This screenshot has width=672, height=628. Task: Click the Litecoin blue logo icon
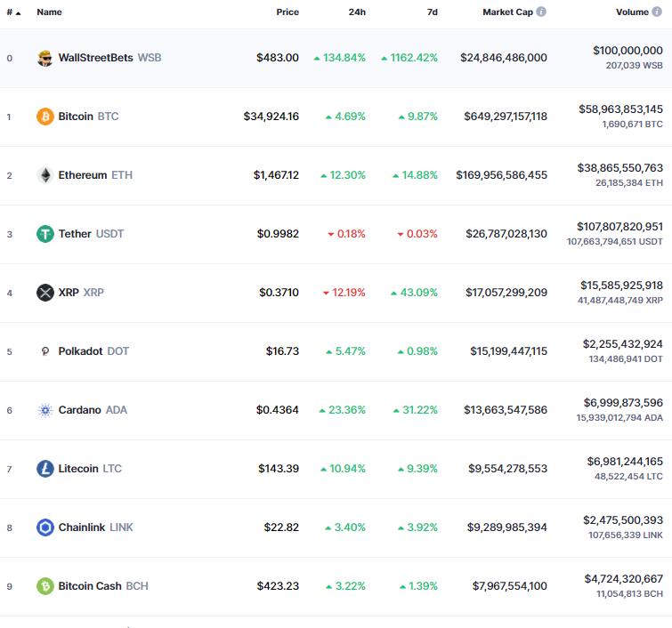coord(45,469)
